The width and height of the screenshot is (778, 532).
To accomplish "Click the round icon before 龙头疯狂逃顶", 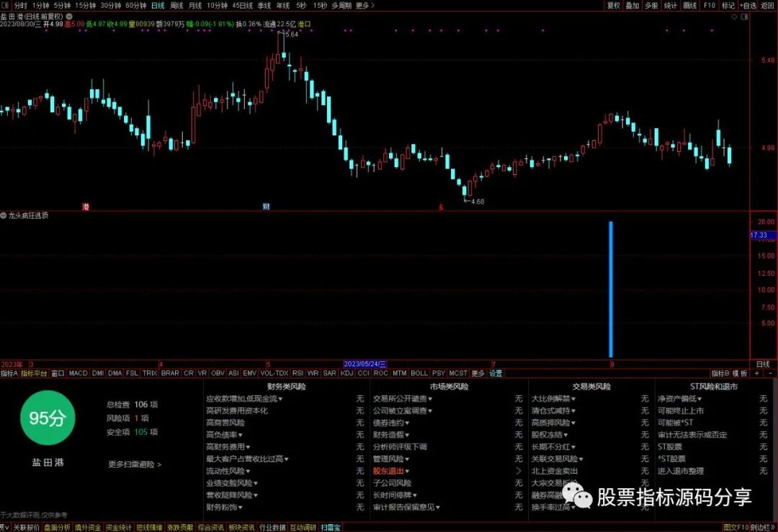I will point(4,215).
